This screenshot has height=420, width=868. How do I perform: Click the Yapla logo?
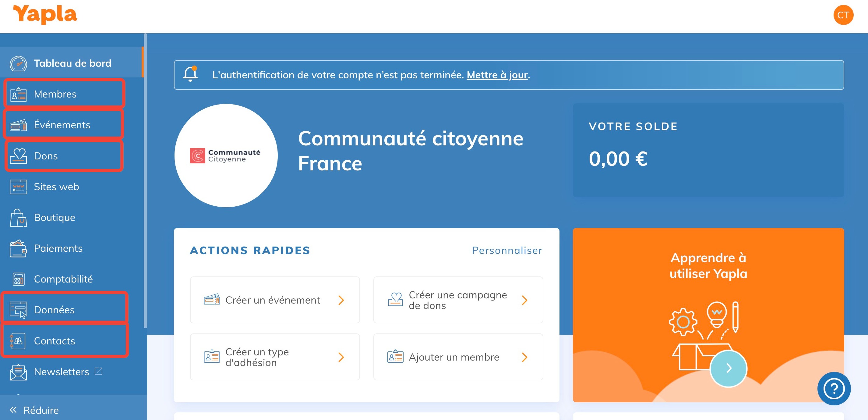click(x=45, y=15)
